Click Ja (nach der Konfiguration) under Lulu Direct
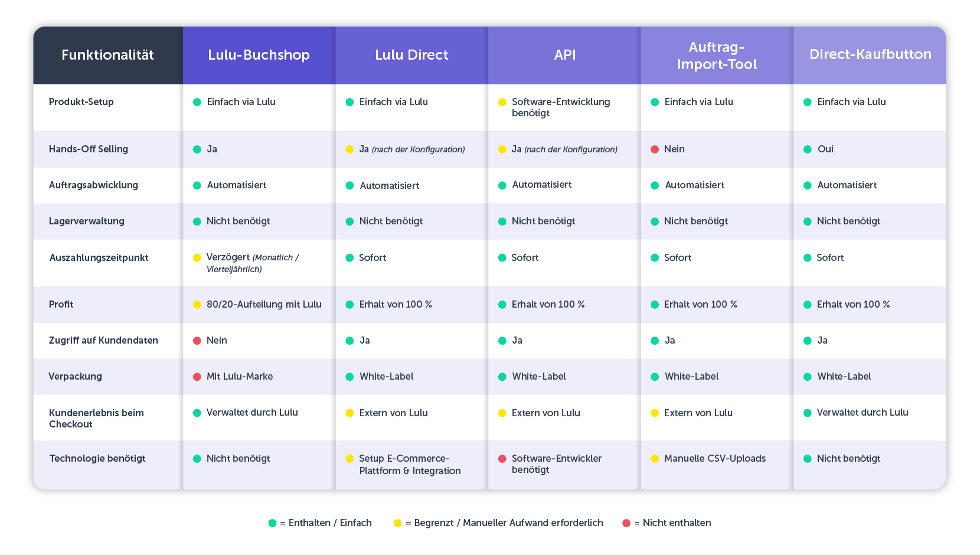The image size is (980, 555). (x=412, y=149)
